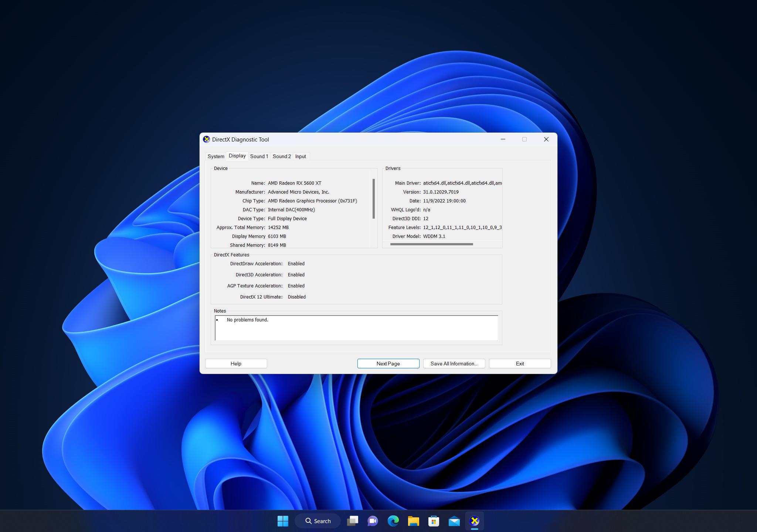Select the Sound 2 tab
This screenshot has height=532, width=757.
point(282,156)
